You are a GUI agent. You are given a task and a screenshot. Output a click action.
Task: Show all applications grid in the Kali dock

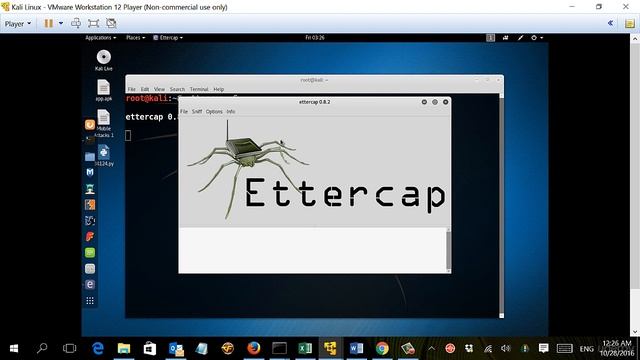(90, 301)
